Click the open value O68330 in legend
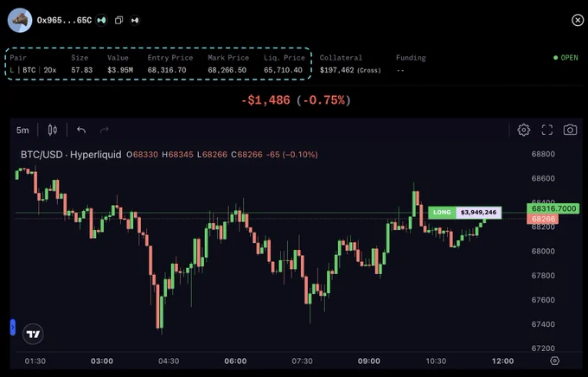588x377 pixels. point(142,155)
